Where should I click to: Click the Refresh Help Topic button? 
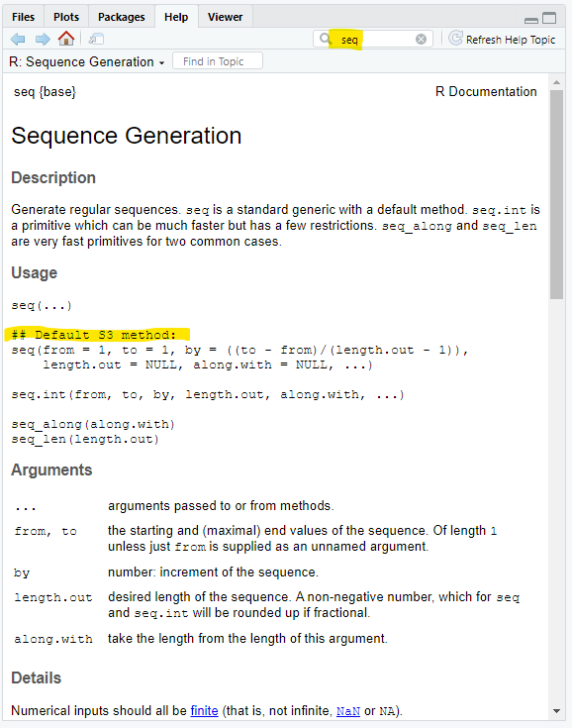(502, 40)
